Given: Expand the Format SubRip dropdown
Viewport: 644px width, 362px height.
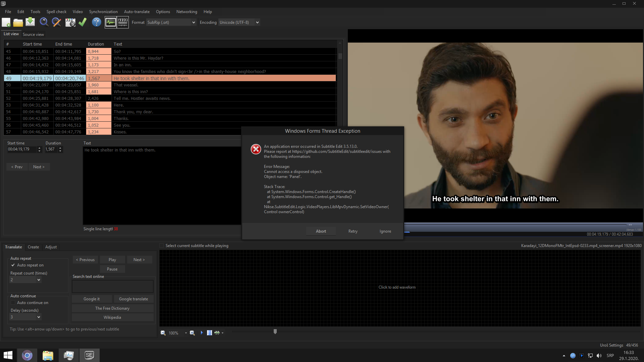Looking at the screenshot, I should pos(171,22).
